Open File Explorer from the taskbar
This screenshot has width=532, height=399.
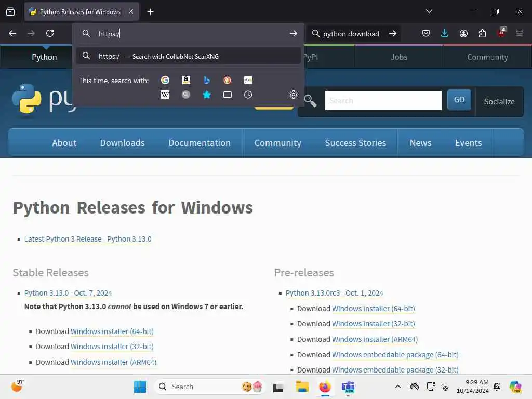302,387
